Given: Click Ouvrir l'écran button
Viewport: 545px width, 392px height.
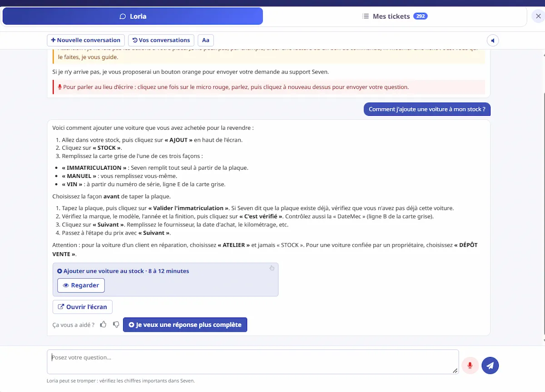Looking at the screenshot, I should [83, 307].
